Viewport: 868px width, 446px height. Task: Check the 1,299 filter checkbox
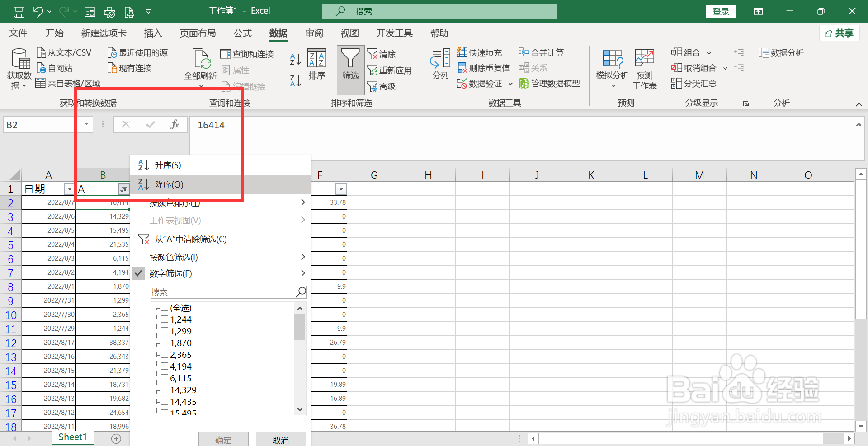165,331
